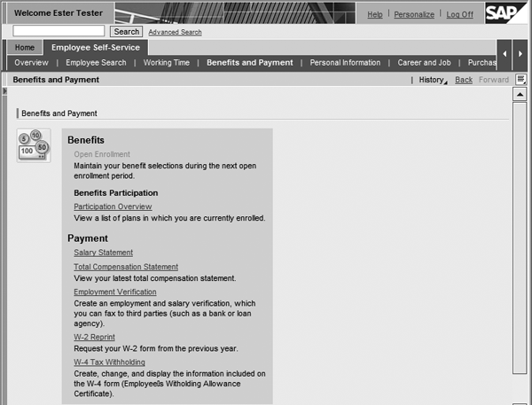532x405 pixels.
Task: Open the partially visible Purchasing subtab
Action: (x=481, y=63)
